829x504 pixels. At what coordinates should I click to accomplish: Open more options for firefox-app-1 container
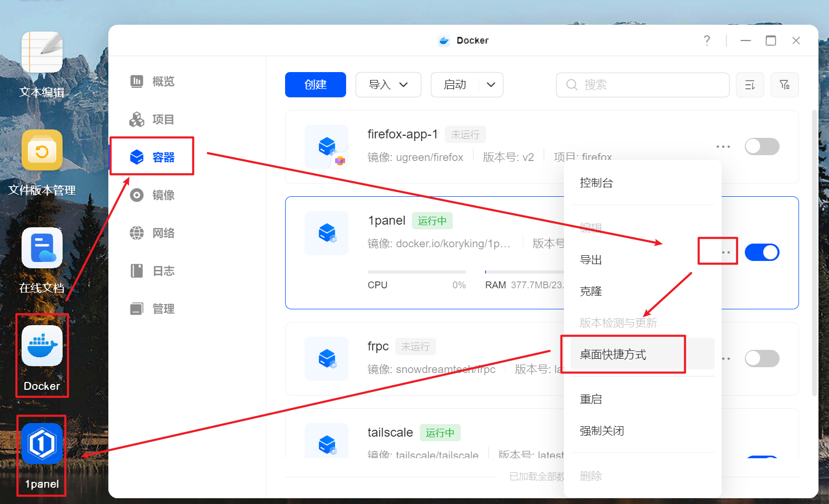pyautogui.click(x=723, y=147)
